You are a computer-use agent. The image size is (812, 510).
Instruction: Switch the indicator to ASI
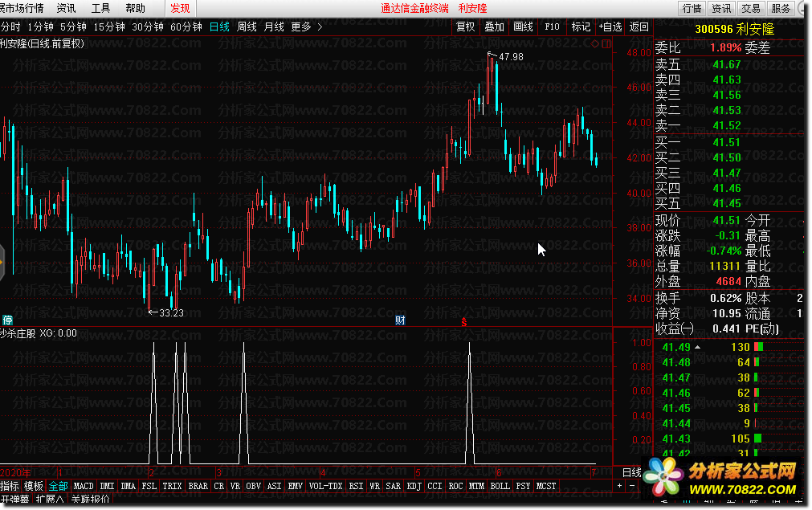point(274,486)
